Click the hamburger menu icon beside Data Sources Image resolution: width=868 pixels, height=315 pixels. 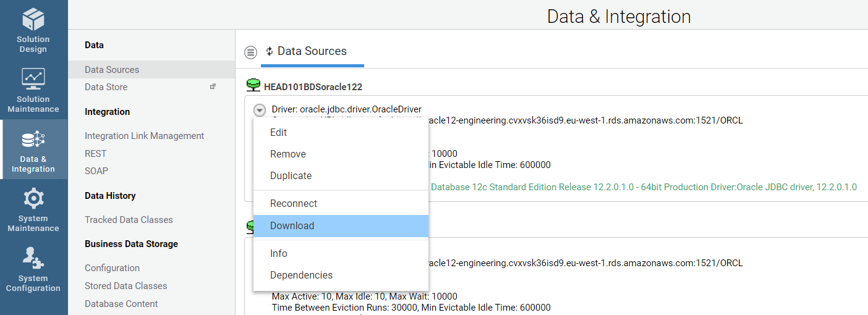coord(250,52)
